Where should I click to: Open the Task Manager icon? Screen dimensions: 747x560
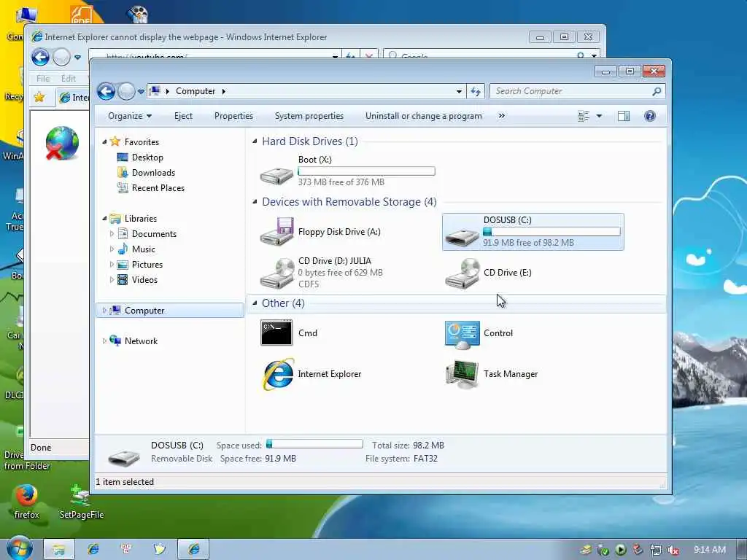coord(462,374)
